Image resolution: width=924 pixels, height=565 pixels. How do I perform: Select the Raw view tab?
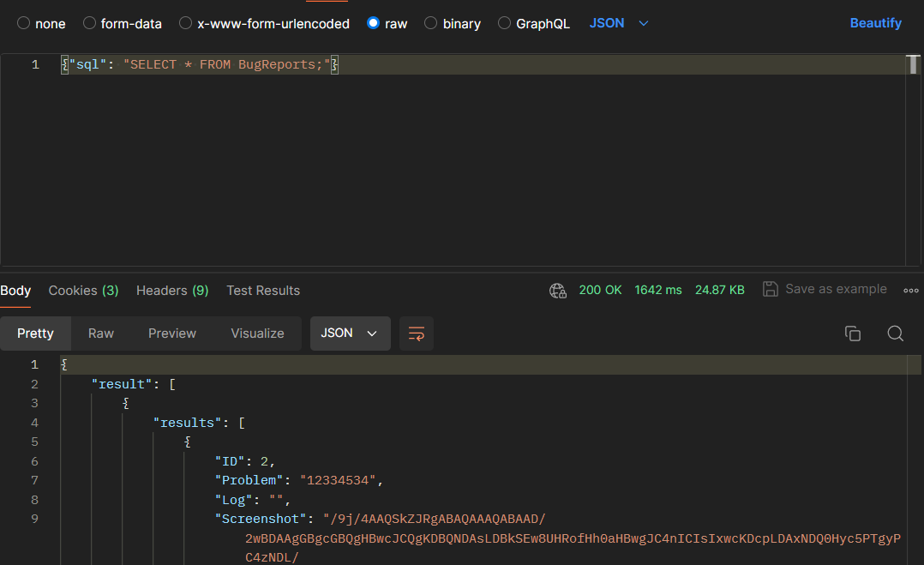click(x=101, y=334)
